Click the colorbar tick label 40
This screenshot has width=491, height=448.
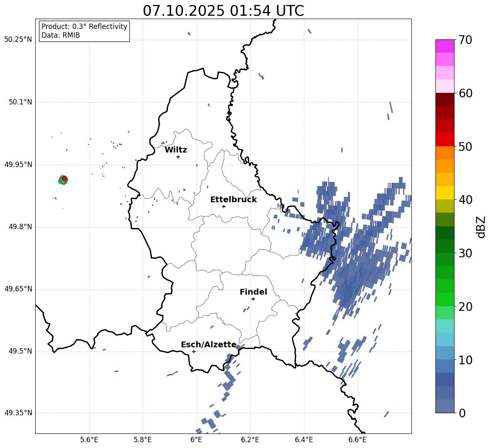coord(465,200)
